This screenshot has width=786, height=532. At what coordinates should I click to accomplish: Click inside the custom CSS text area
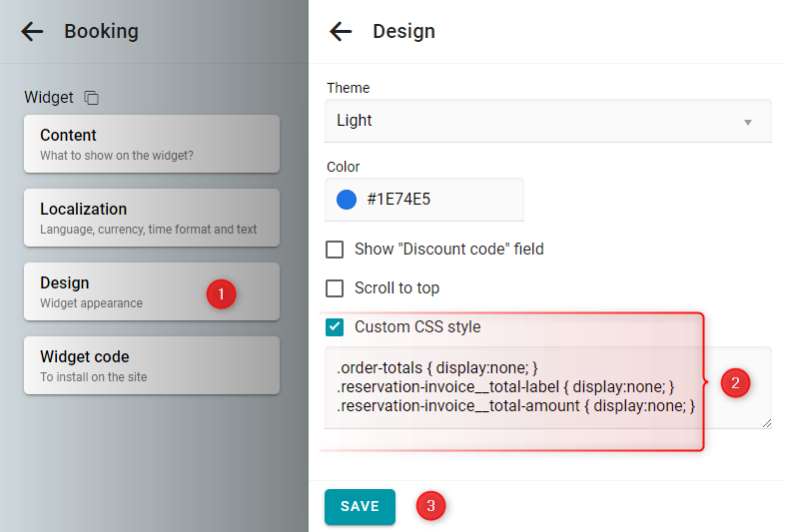(x=548, y=387)
